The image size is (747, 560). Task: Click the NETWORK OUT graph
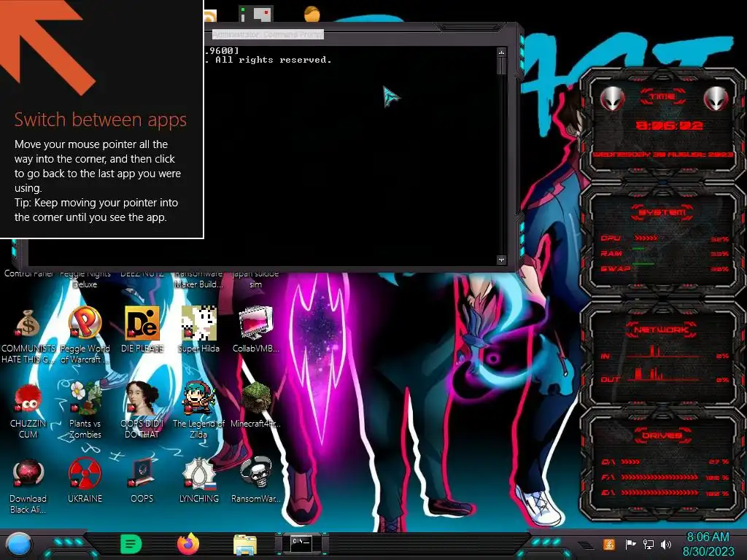point(665,376)
